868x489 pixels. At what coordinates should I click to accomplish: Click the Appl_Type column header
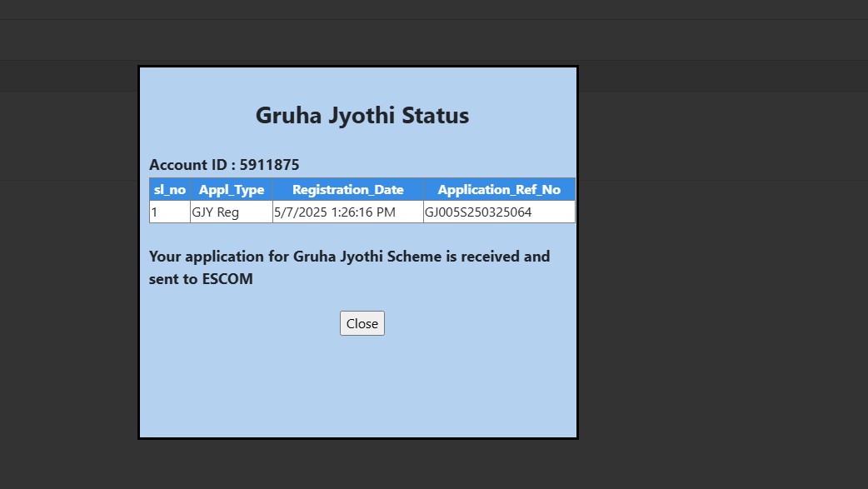232,189
